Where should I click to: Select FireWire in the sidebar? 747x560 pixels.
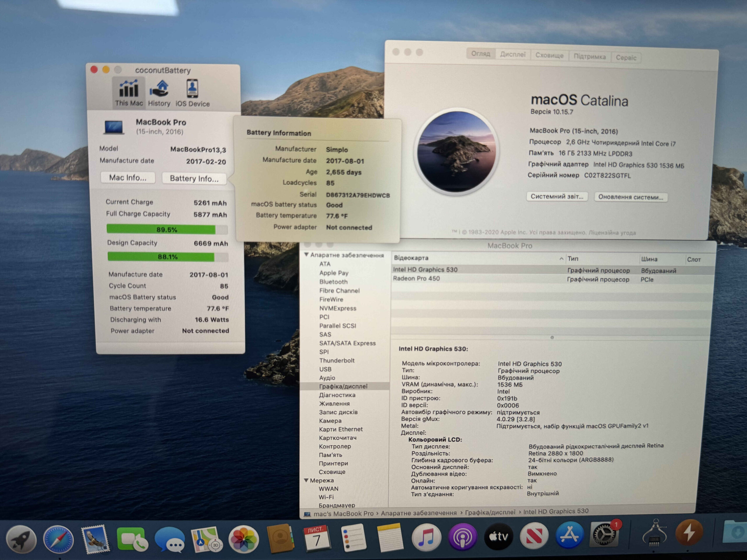[331, 299]
